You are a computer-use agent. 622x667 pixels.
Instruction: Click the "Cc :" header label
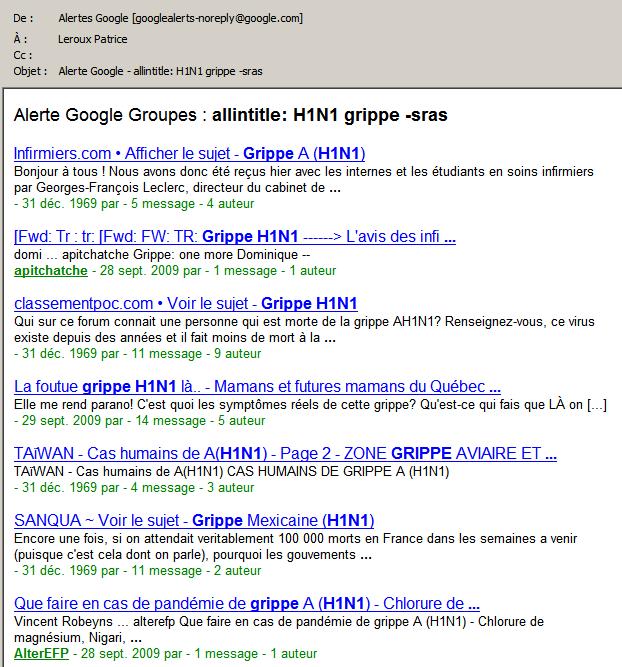point(23,55)
